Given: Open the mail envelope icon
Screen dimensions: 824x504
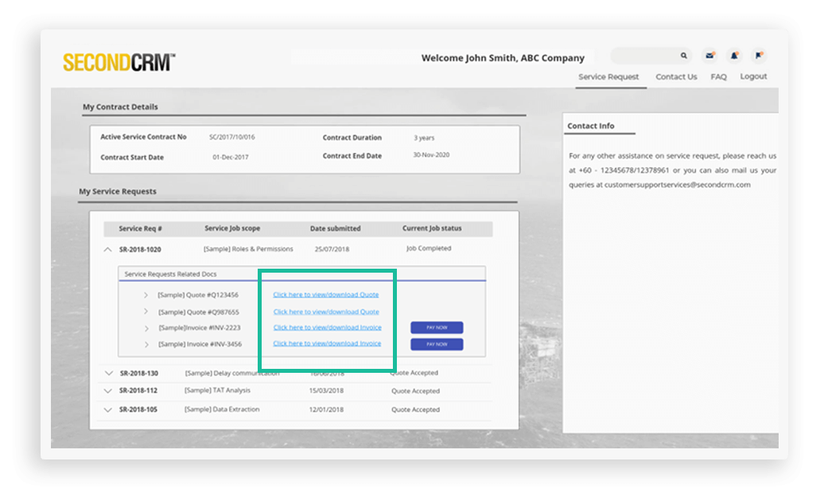Looking at the screenshot, I should point(710,55).
